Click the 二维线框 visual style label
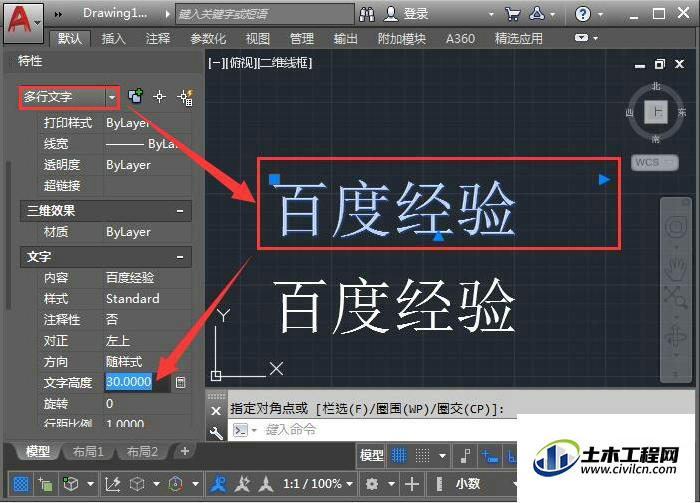700x503 pixels. coord(286,63)
